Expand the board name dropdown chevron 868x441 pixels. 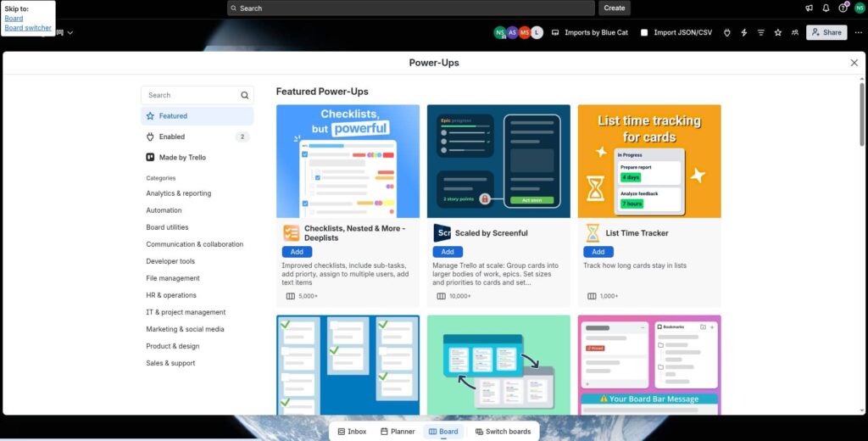[70, 33]
